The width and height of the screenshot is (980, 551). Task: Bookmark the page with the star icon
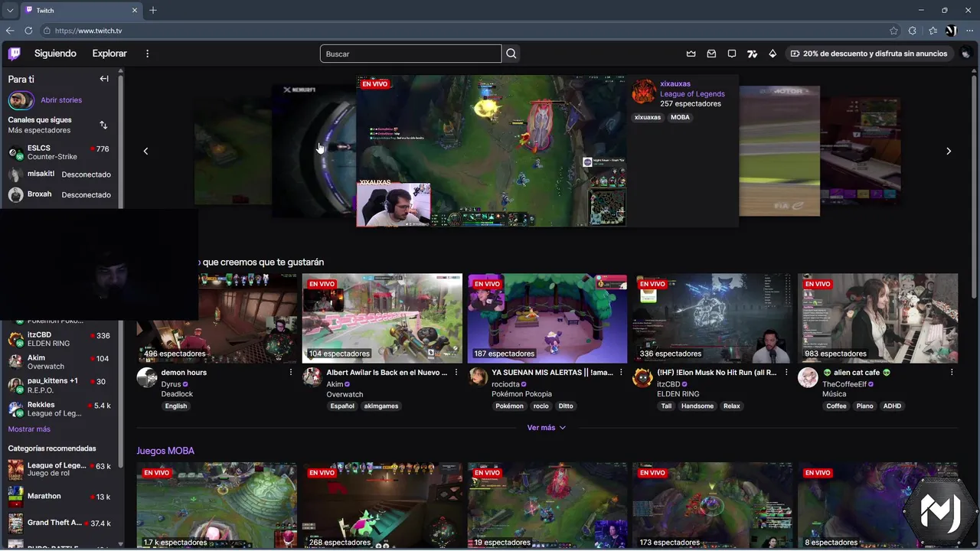coord(893,31)
